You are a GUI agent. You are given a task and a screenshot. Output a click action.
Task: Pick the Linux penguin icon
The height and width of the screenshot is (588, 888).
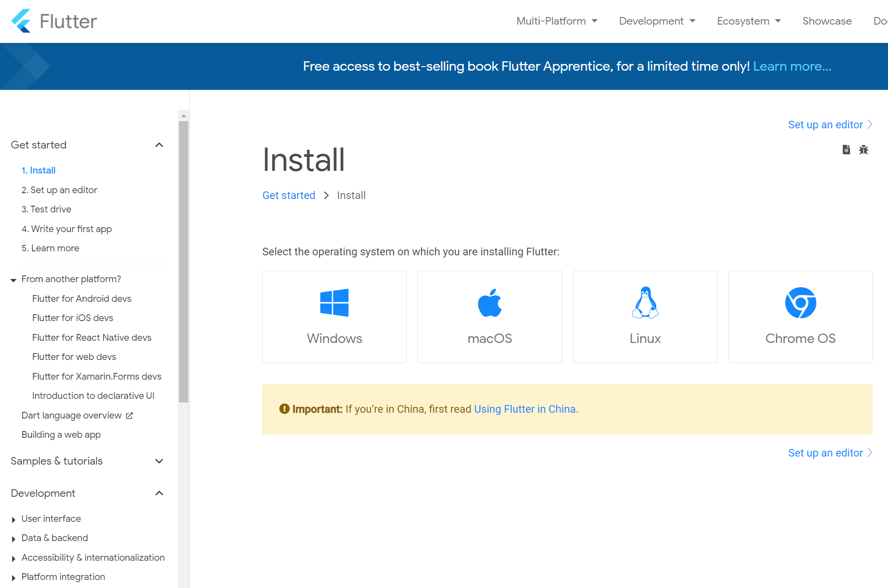pyautogui.click(x=645, y=303)
